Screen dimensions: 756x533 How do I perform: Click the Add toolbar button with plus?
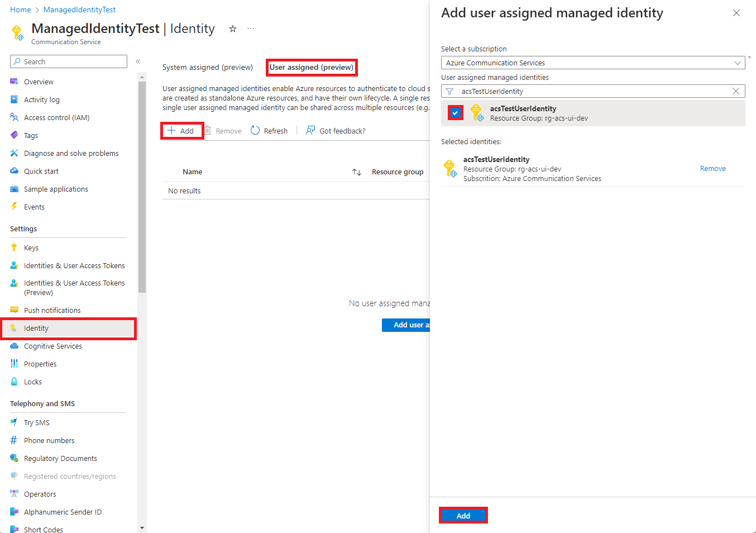tap(181, 131)
